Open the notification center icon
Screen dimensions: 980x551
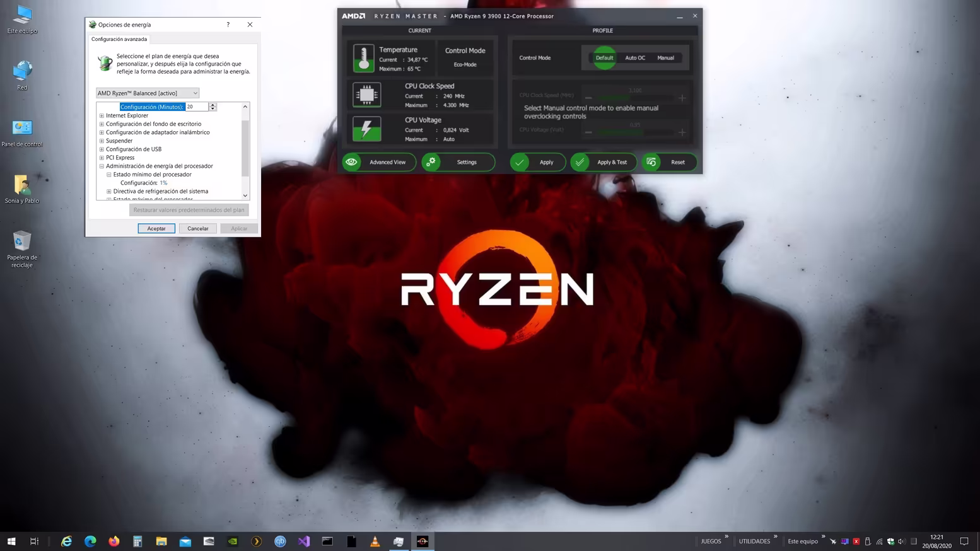[964, 542]
